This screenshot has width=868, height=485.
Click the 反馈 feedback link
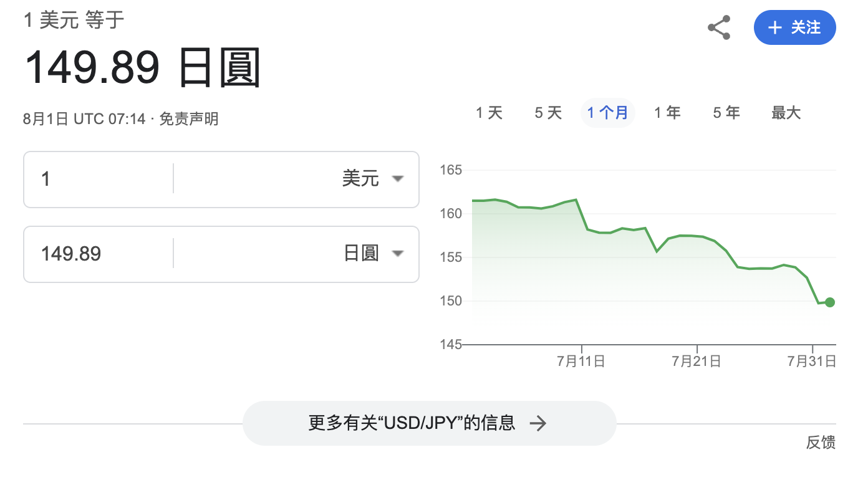point(820,443)
